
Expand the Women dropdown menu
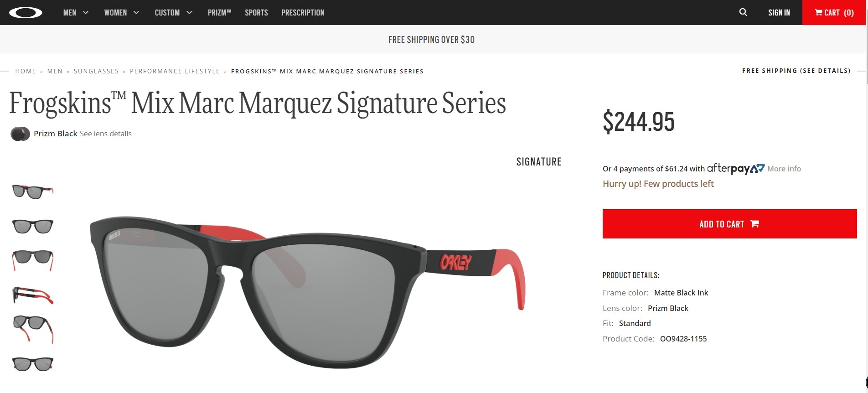pos(122,12)
